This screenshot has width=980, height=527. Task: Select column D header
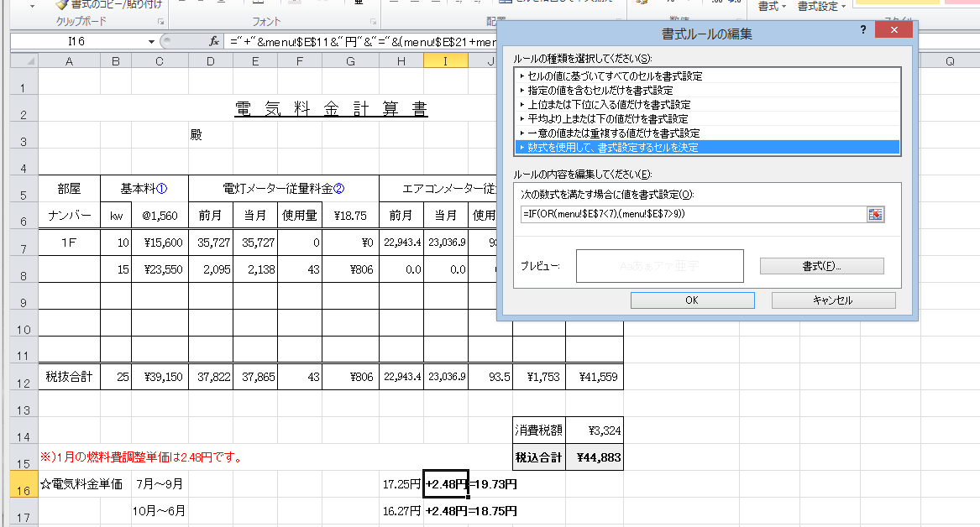tap(211, 61)
